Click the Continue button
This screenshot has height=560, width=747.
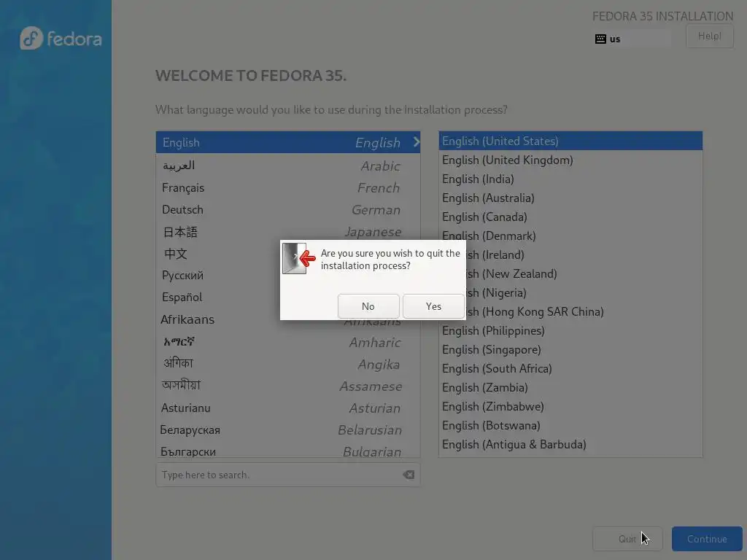706,539
